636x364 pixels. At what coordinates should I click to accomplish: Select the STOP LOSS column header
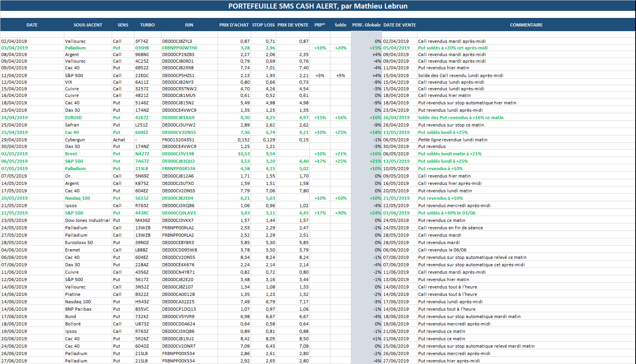coord(263,25)
